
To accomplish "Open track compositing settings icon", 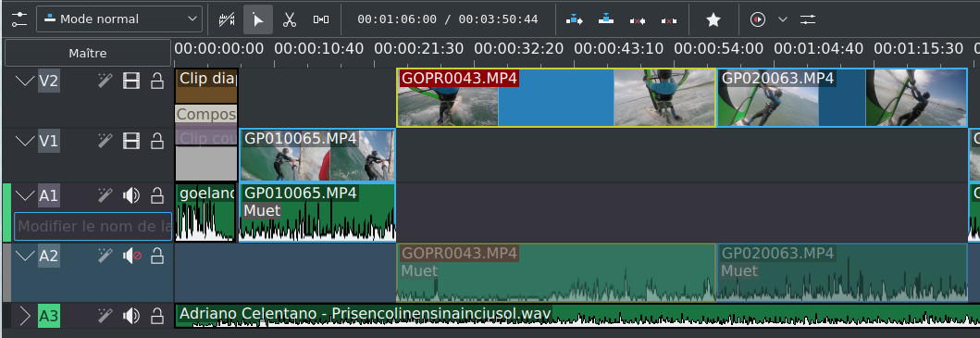I will point(19,19).
